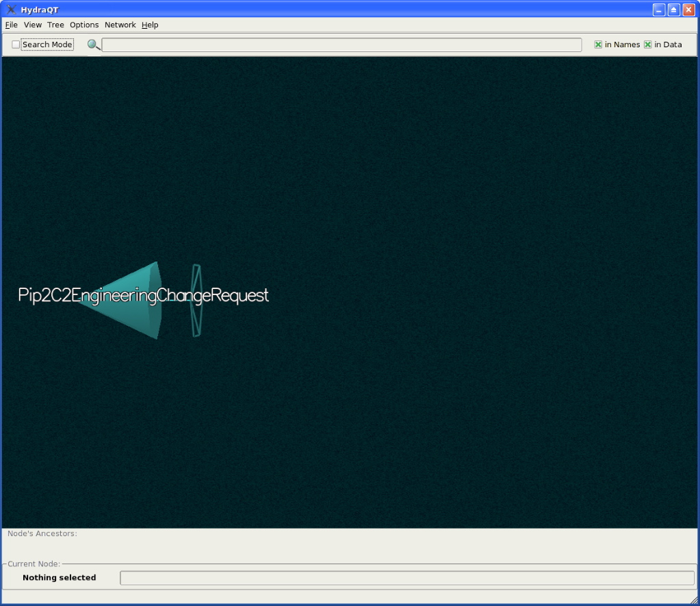This screenshot has width=700, height=606.
Task: Open the View menu
Action: (x=33, y=25)
